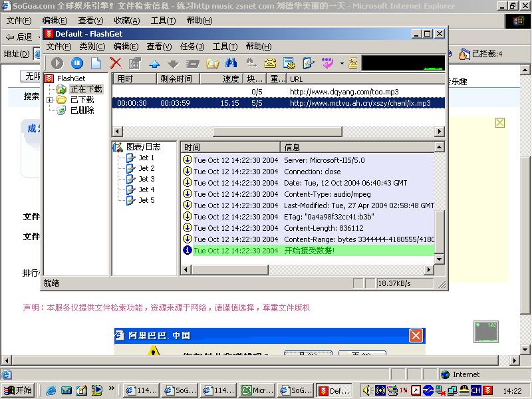
Task: Click the 已拦截:4 popup blocker indicator in IE
Action: click(x=480, y=54)
